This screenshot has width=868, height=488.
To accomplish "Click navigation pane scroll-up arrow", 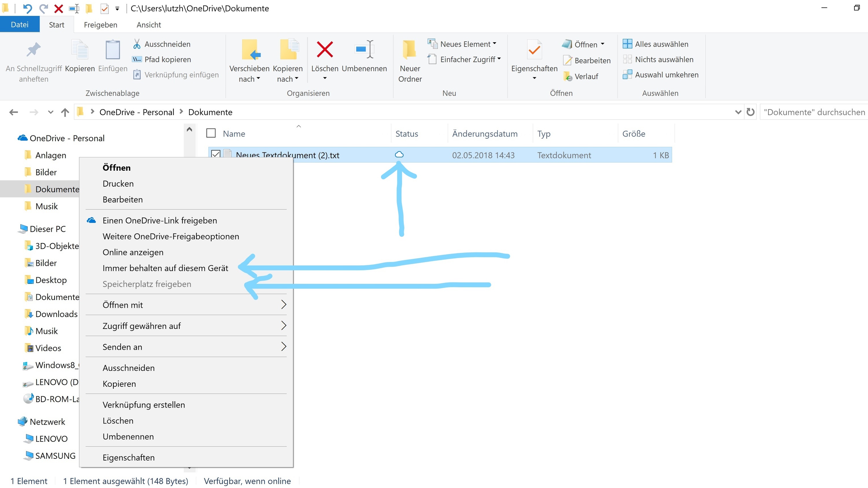I will (190, 130).
